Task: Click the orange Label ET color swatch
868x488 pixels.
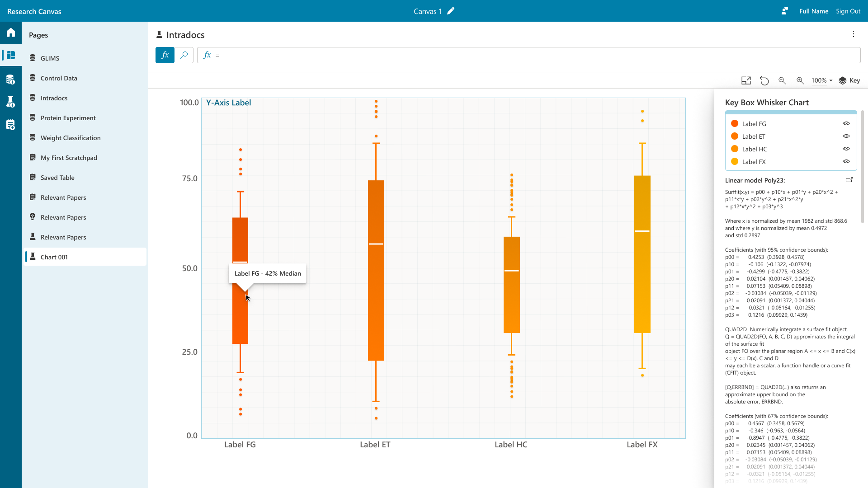Action: pos(735,136)
